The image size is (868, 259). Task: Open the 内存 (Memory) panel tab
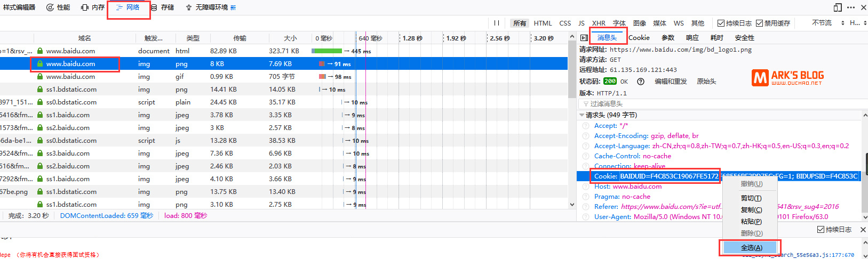(x=93, y=7)
